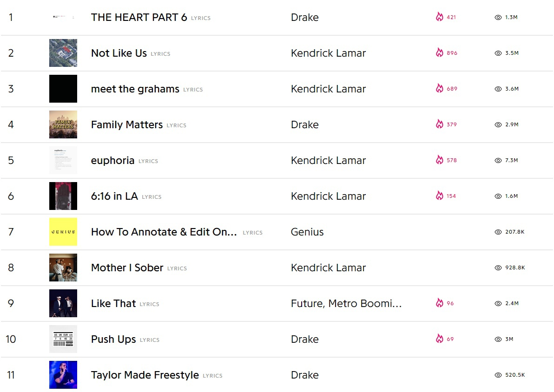The height and width of the screenshot is (392, 554).
Task: Open How To Annotate & Edit On... link
Action: 164,232
